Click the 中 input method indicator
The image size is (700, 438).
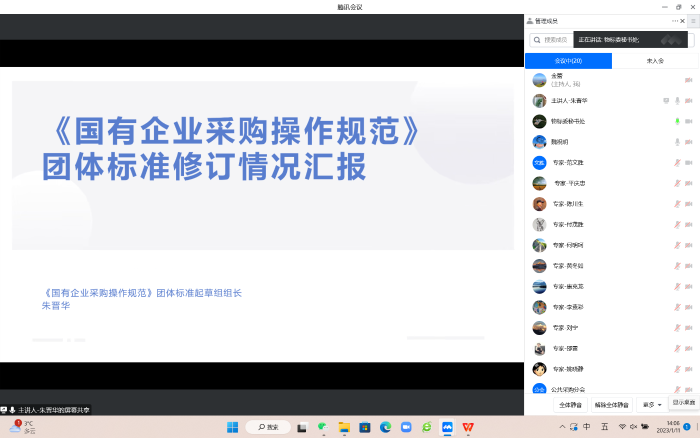[x=587, y=427]
